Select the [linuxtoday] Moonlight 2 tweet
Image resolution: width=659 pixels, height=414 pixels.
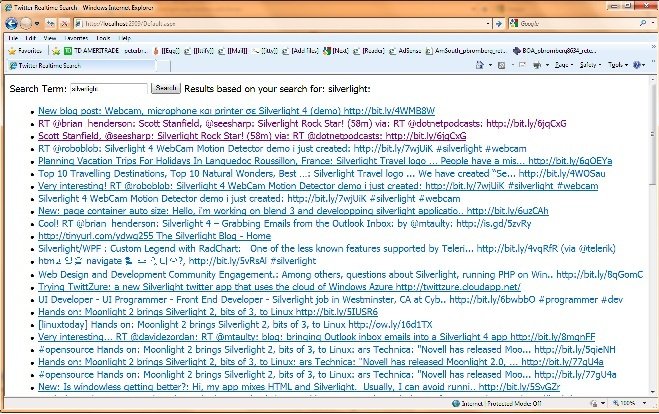coord(235,324)
